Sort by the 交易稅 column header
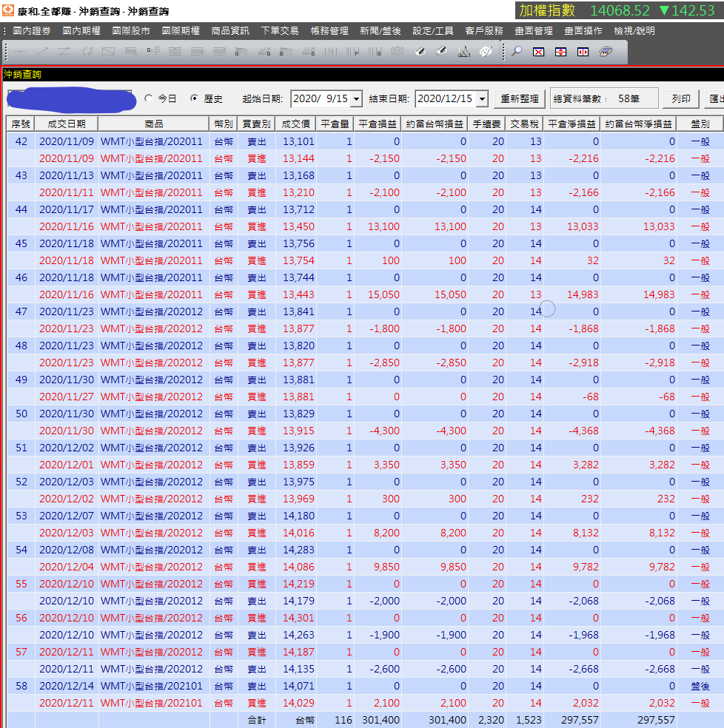Screen dimensions: 724x728 pyautogui.click(x=524, y=124)
